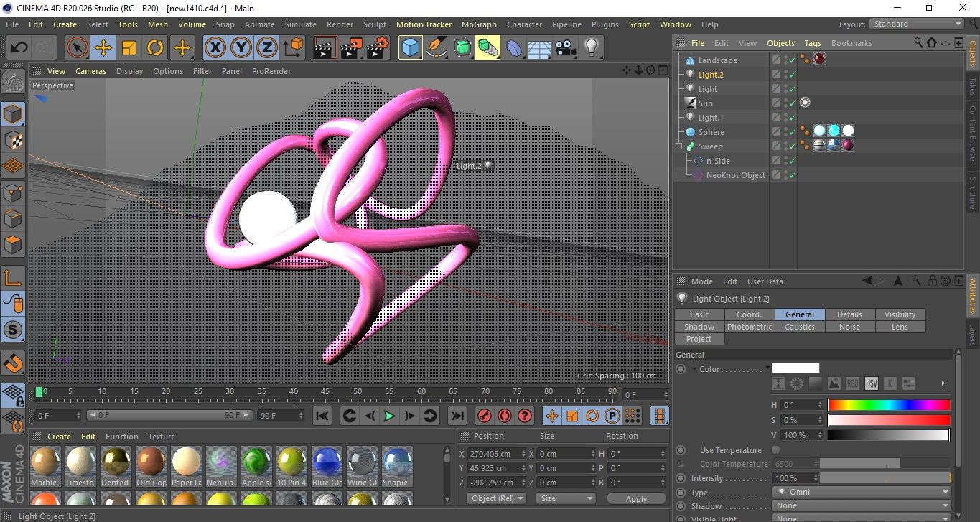Viewport: 980px width, 522px height.
Task: Select the Rotate tool in top toolbar
Action: click(155, 48)
